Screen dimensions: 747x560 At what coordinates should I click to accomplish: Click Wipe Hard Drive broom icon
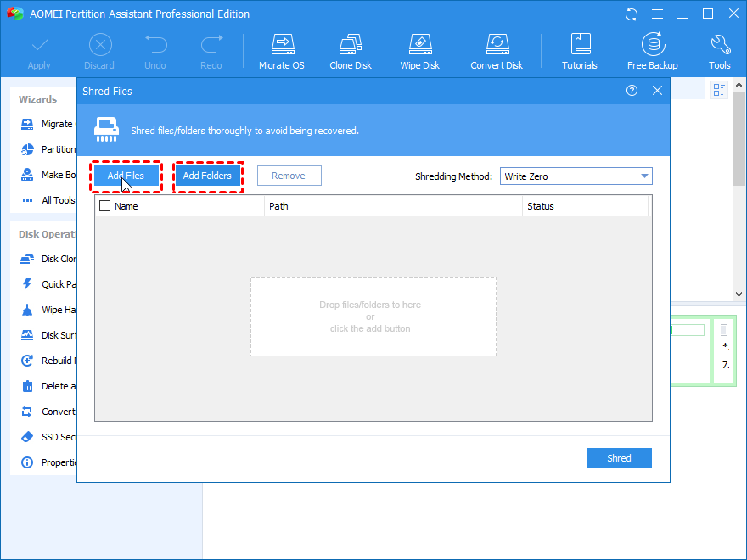coord(27,310)
